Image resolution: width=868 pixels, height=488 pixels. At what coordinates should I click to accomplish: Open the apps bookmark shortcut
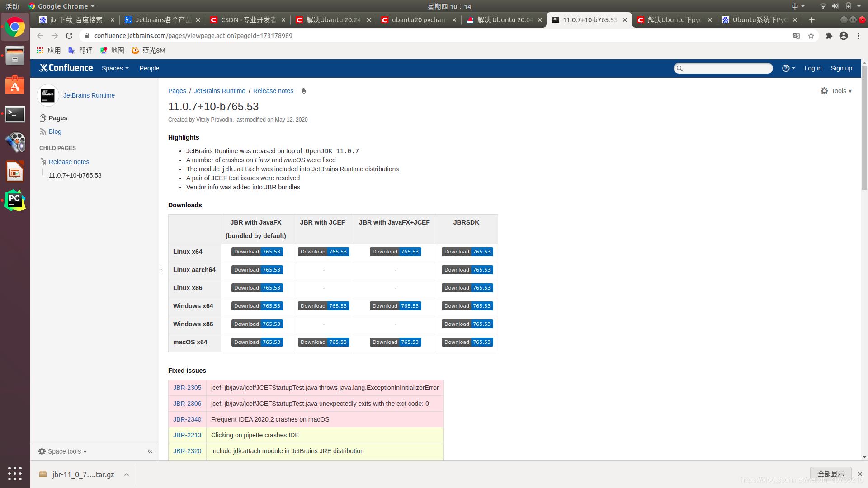pos(49,51)
